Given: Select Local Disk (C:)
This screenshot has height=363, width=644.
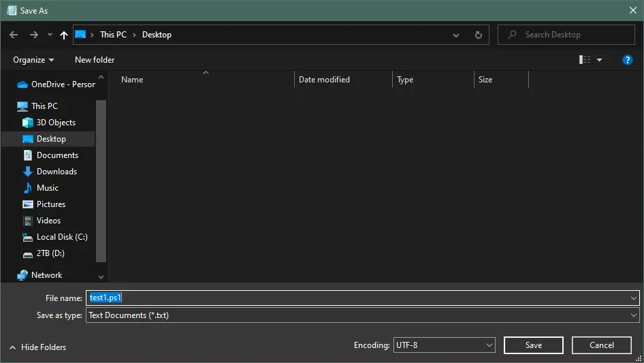Looking at the screenshot, I should (54, 237).
